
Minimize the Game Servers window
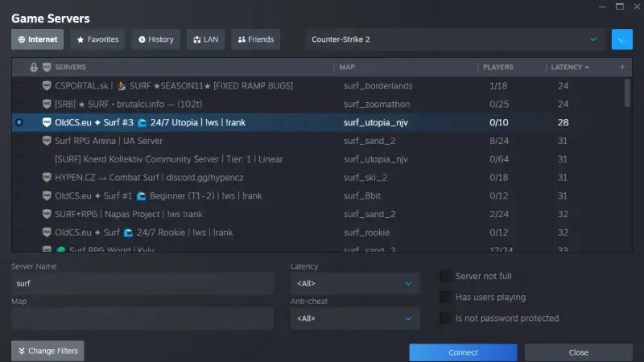[602, 6]
